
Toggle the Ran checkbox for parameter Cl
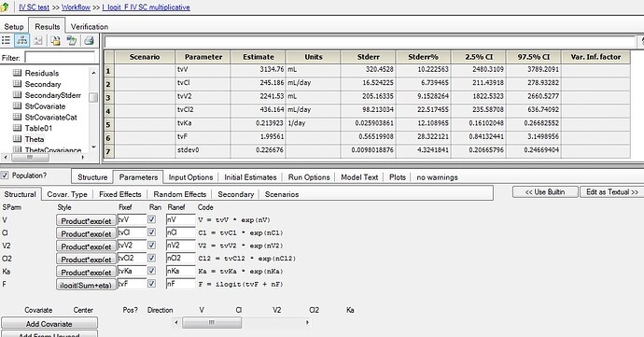click(x=151, y=232)
